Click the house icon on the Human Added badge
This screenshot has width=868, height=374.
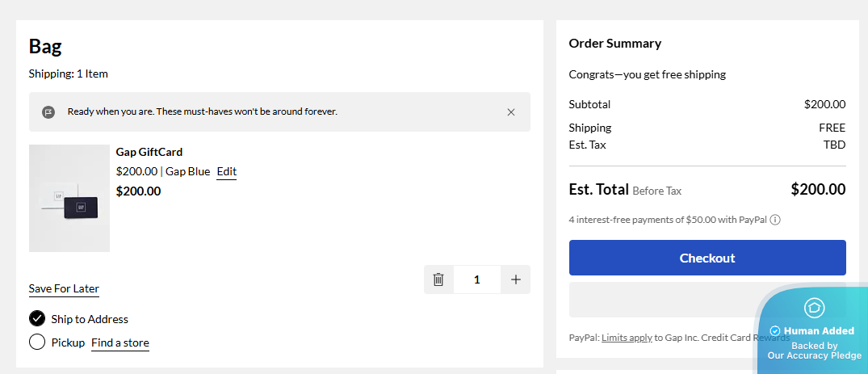pyautogui.click(x=814, y=308)
